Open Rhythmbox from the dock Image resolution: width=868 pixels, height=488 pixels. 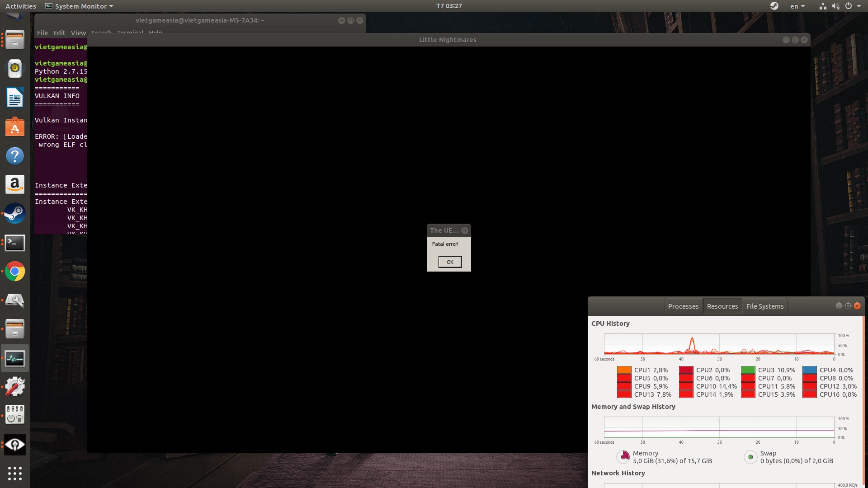point(15,69)
